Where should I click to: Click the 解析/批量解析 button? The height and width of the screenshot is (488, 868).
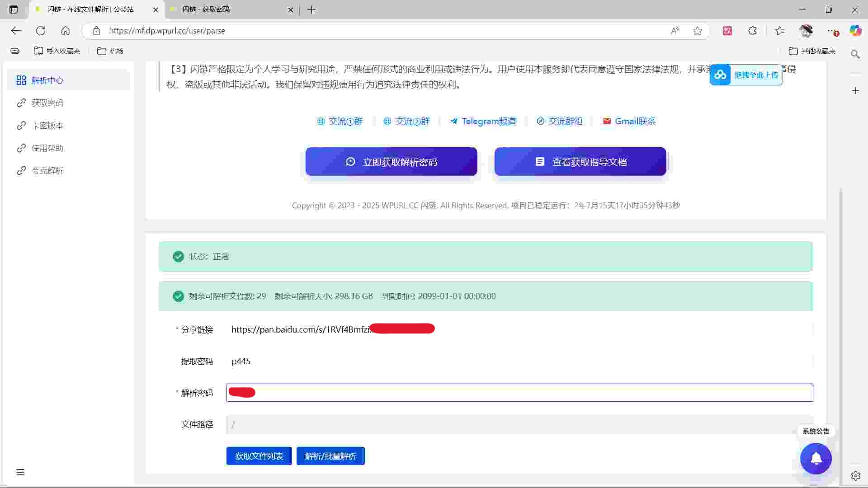coord(330,456)
